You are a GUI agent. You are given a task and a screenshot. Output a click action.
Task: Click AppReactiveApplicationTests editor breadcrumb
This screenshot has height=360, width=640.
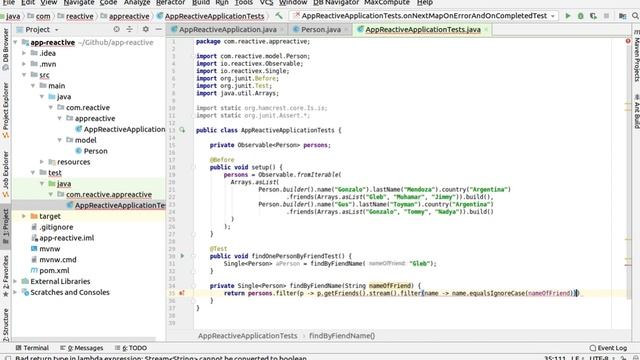(247, 336)
